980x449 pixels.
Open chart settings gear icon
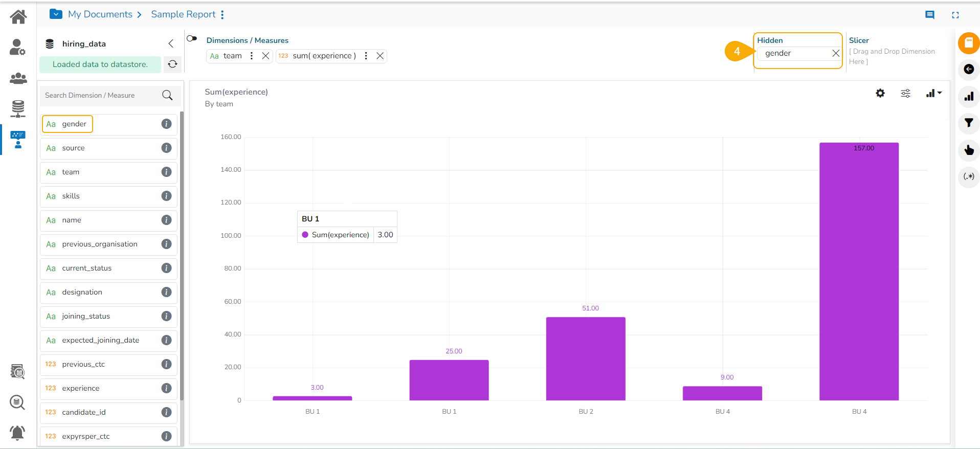(x=880, y=93)
